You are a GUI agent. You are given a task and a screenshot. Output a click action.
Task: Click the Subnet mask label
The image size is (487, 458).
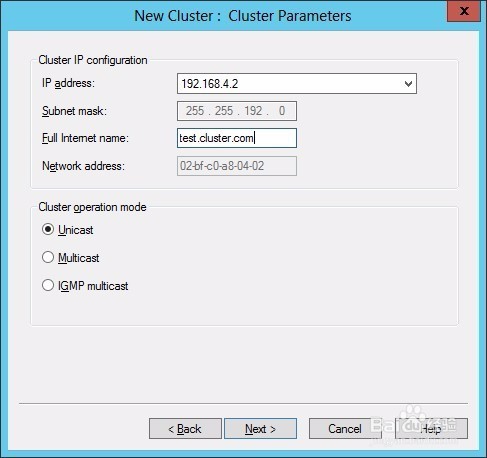[74, 111]
